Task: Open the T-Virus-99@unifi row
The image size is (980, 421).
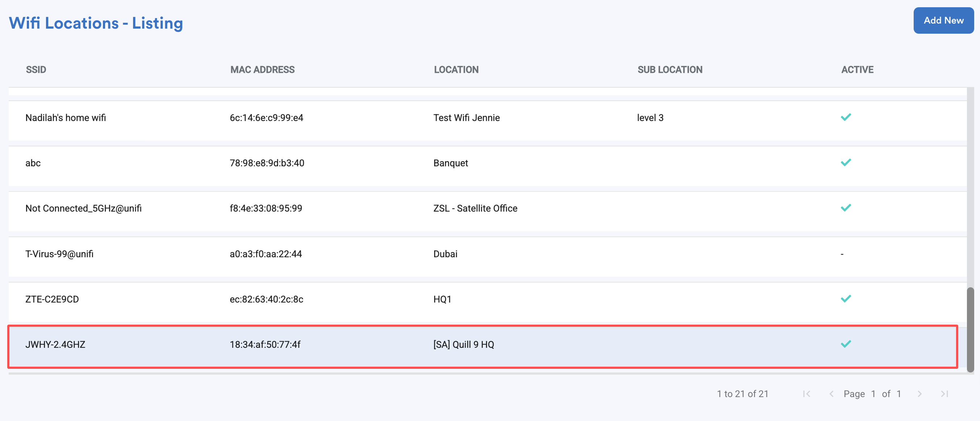Action: (x=59, y=254)
